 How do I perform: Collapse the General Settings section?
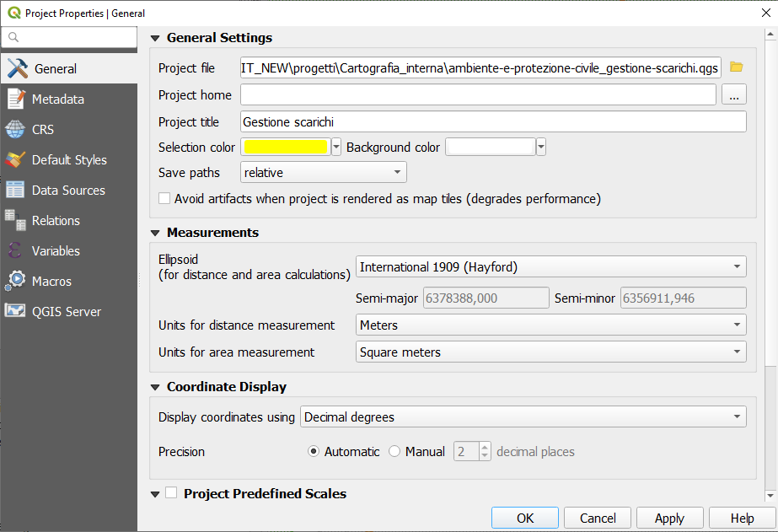point(155,38)
